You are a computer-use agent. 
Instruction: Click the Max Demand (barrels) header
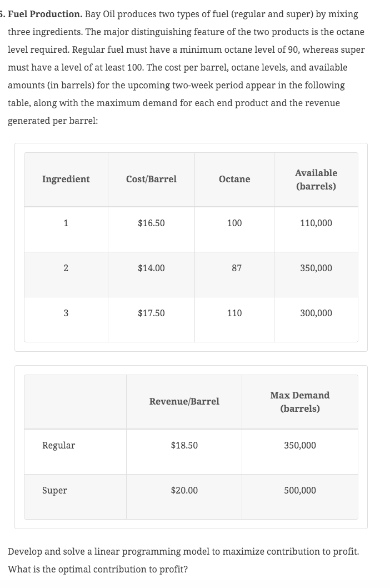point(299,402)
